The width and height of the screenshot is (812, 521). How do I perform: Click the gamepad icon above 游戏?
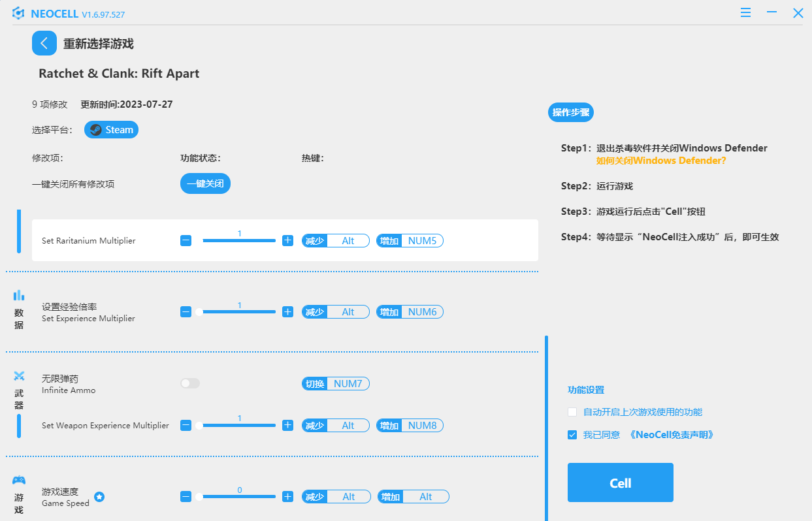tap(19, 481)
